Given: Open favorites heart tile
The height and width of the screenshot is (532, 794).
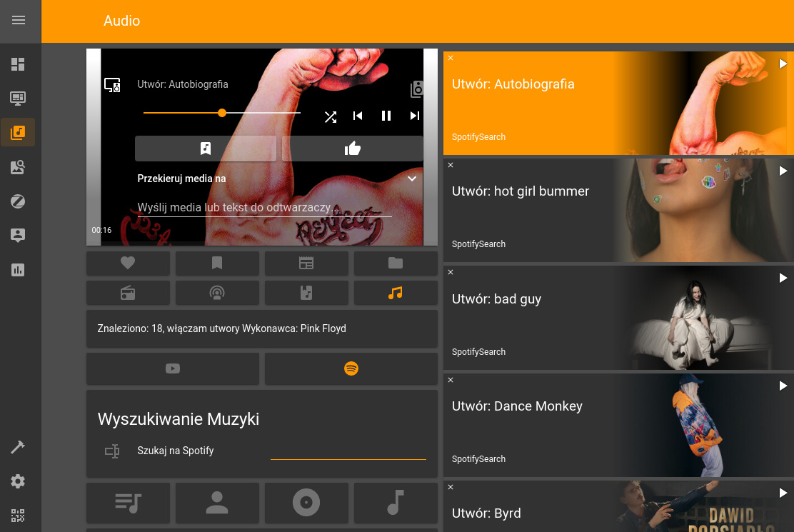Looking at the screenshot, I should point(128,264).
